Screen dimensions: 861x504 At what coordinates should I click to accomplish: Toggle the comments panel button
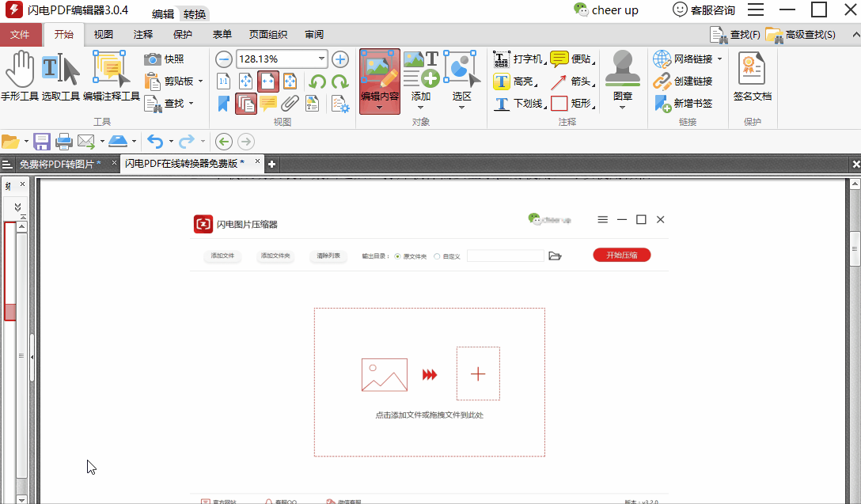pyautogui.click(x=268, y=103)
